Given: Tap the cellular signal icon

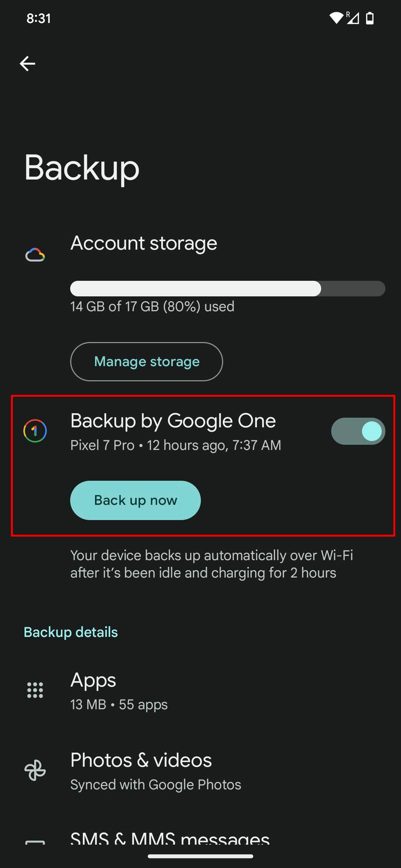Looking at the screenshot, I should coord(353,18).
